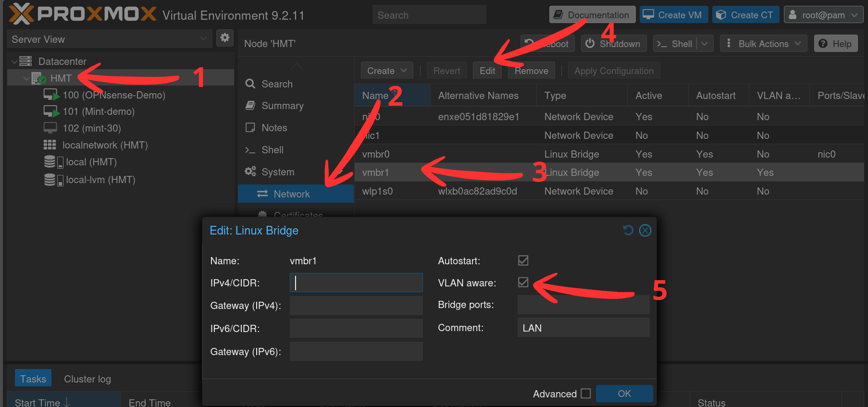Select the vmbr0 network row
Screen dimensions: 868x407
pyautogui.click(x=609, y=154)
